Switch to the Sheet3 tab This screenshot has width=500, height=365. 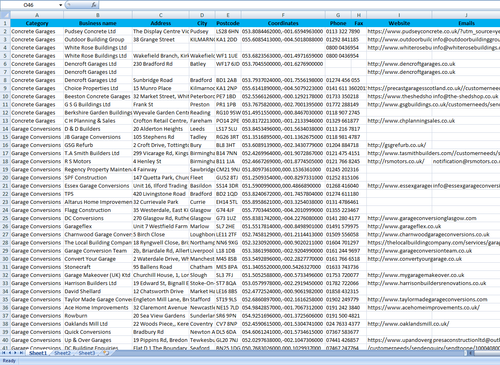click(x=86, y=353)
